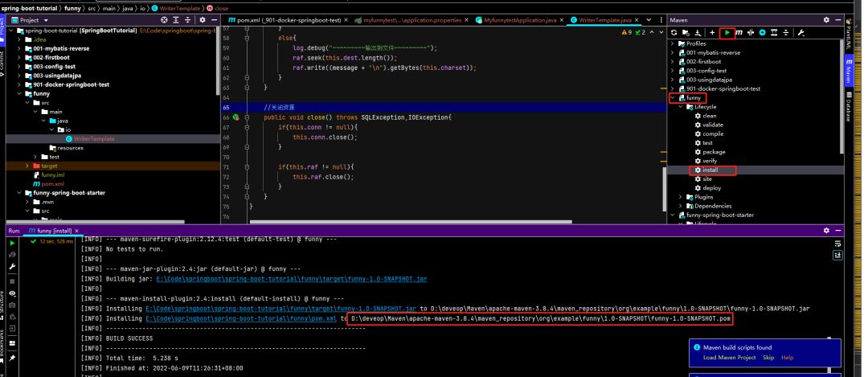Toggle Offline Mode in Maven toolbar
This screenshot has height=377, width=868.
coord(751,32)
